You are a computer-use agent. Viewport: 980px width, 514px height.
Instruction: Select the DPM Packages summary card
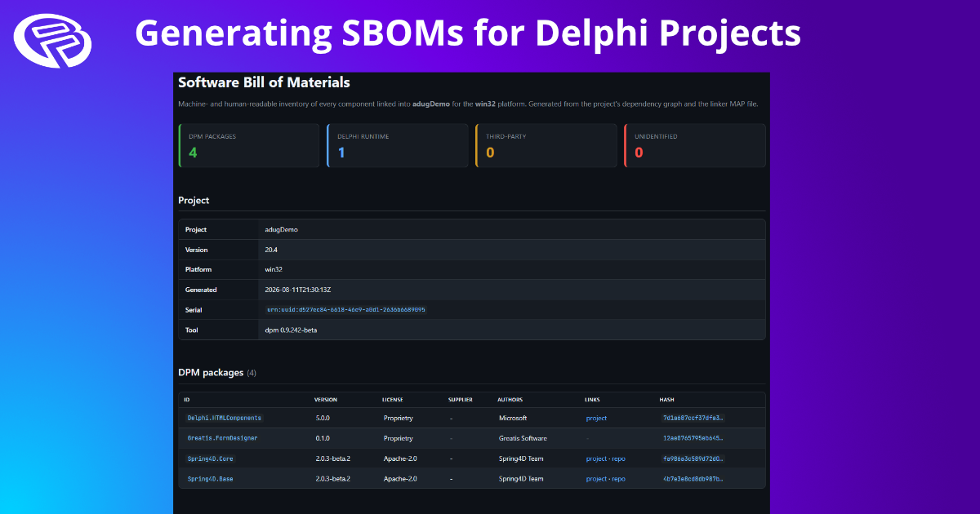249,146
